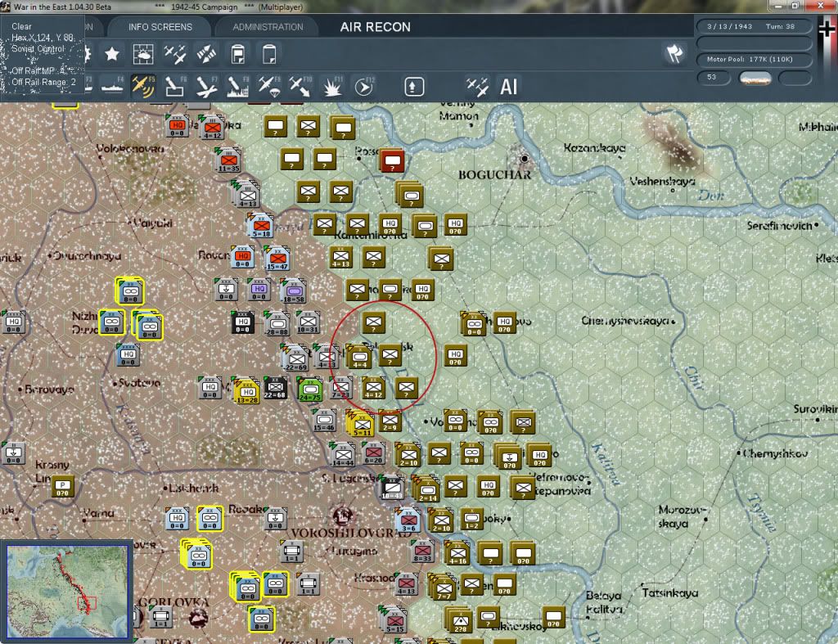Select the red unit marked 15=47
The image size is (838, 644).
(277, 259)
